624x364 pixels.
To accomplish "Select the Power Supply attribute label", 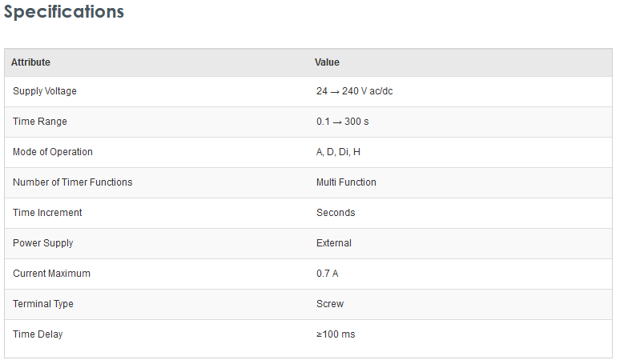I will coord(43,243).
